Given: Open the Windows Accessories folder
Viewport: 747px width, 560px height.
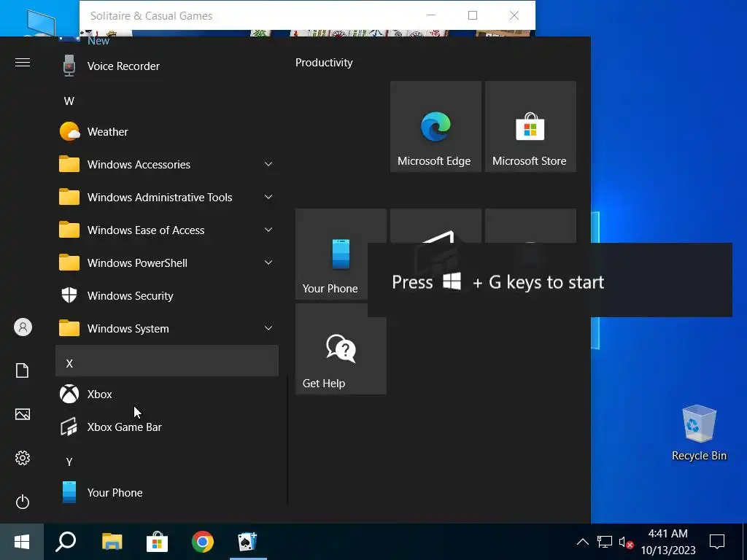Looking at the screenshot, I should 167,165.
